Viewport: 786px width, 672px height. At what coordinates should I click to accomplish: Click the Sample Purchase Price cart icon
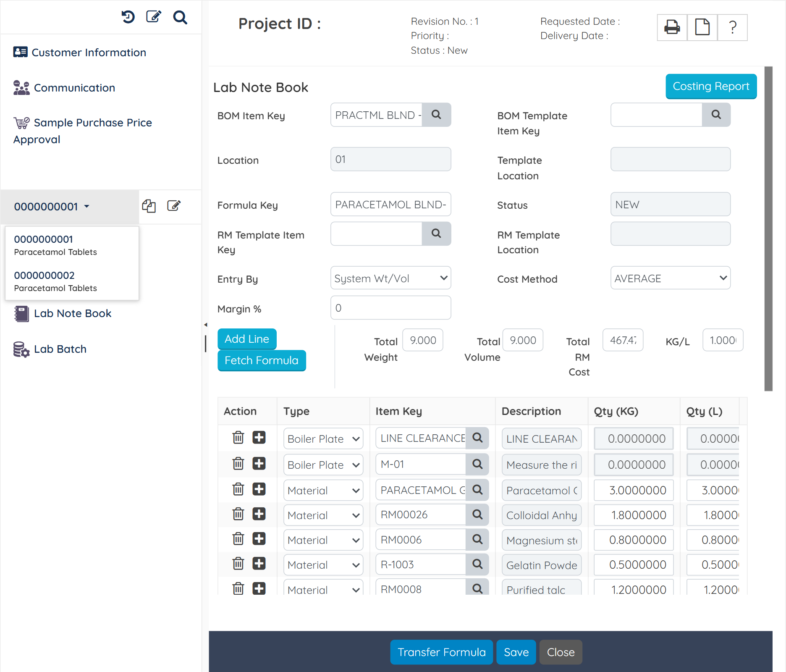(x=21, y=122)
